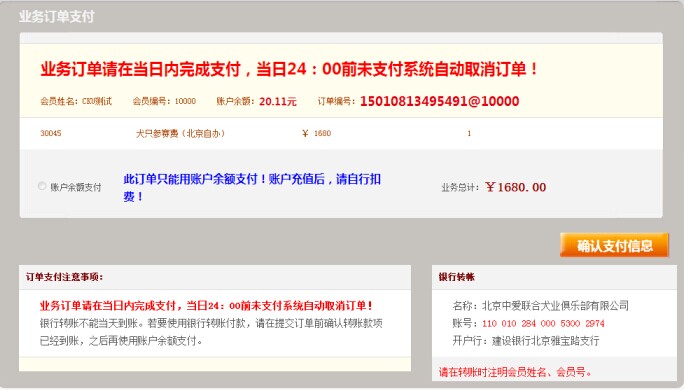The height and width of the screenshot is (390, 684).
Task: Click the 犬只参赛费(北京自办) item name
Action: 181,133
